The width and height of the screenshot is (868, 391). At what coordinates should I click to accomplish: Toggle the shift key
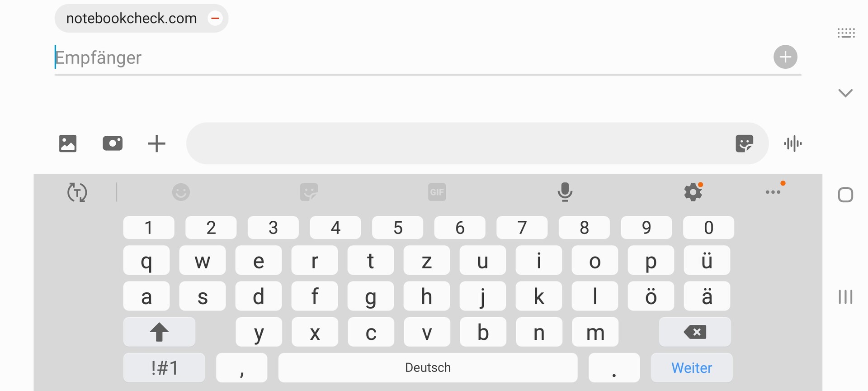tap(159, 332)
